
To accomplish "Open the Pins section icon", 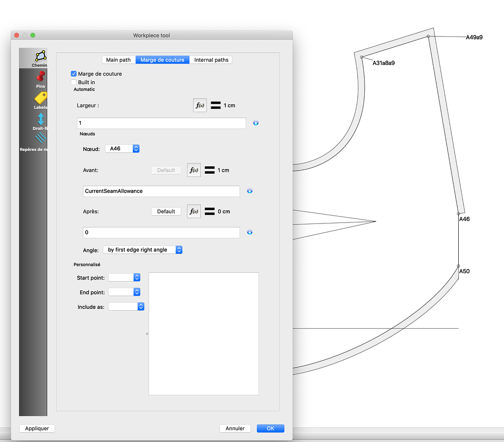I will pos(40,77).
